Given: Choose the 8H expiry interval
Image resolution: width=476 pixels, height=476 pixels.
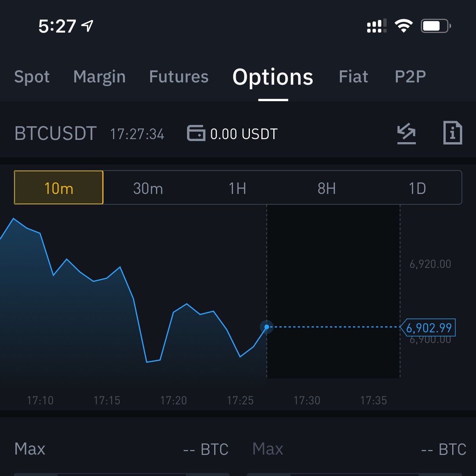Looking at the screenshot, I should [326, 188].
